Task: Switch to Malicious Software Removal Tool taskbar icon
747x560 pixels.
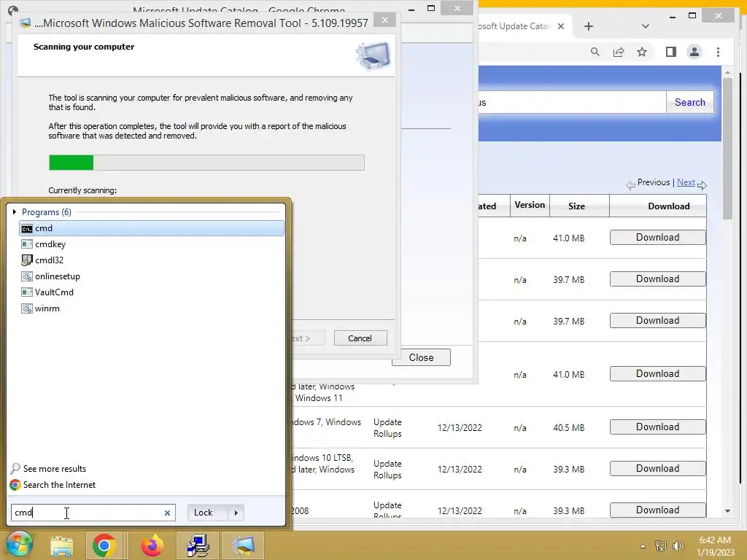Action: pos(244,545)
